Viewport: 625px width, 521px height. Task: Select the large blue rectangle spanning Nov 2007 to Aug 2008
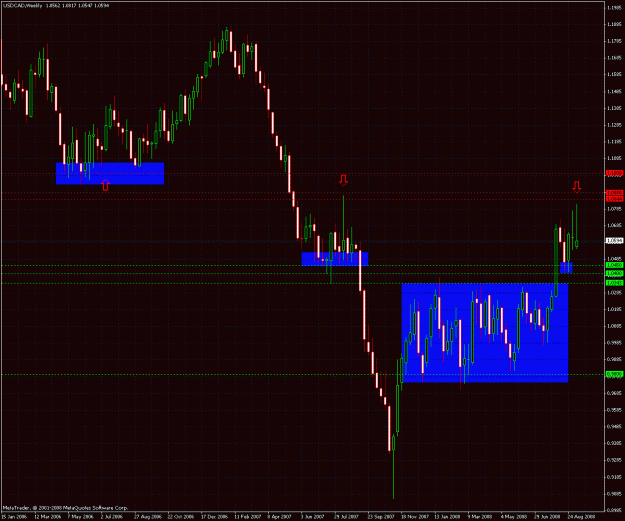[485, 333]
